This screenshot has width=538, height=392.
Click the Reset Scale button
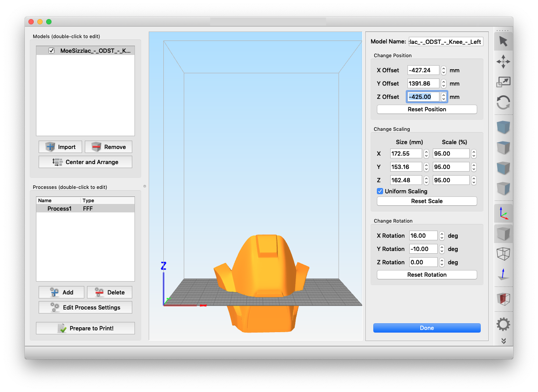pyautogui.click(x=427, y=201)
